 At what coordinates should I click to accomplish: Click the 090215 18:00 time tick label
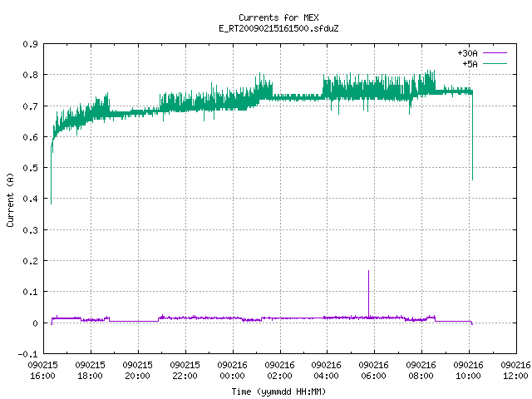[91, 371]
